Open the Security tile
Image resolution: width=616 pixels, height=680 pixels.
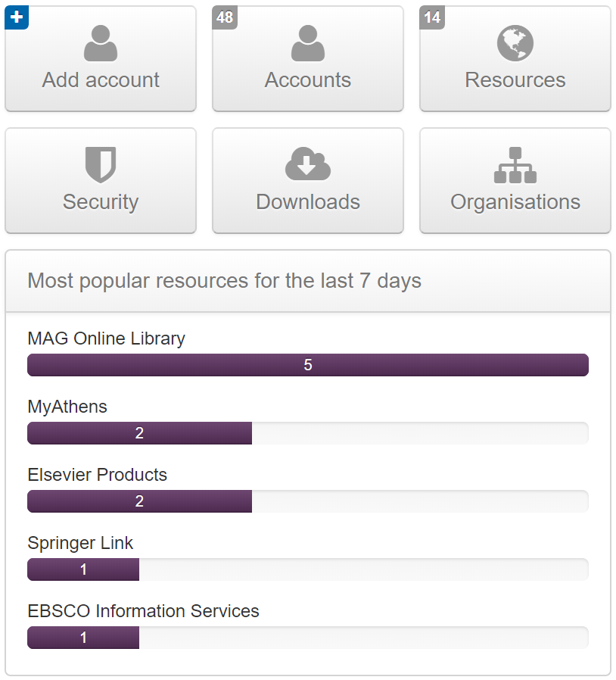(x=101, y=180)
